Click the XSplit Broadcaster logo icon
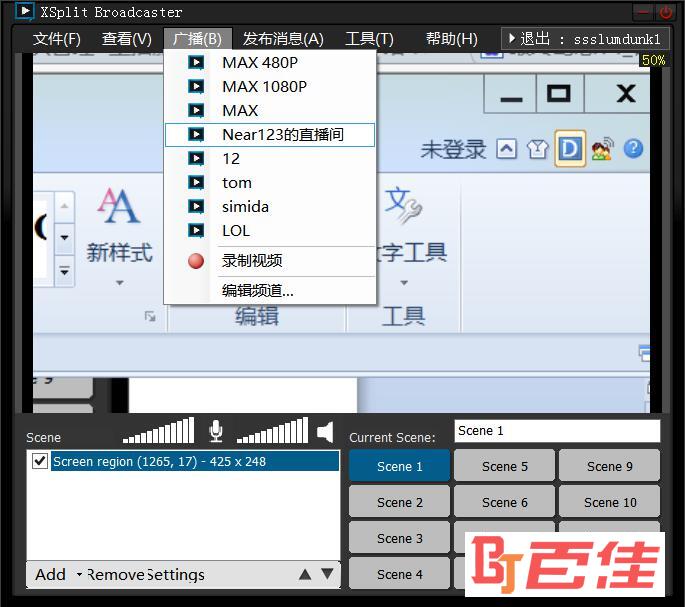 pos(24,10)
